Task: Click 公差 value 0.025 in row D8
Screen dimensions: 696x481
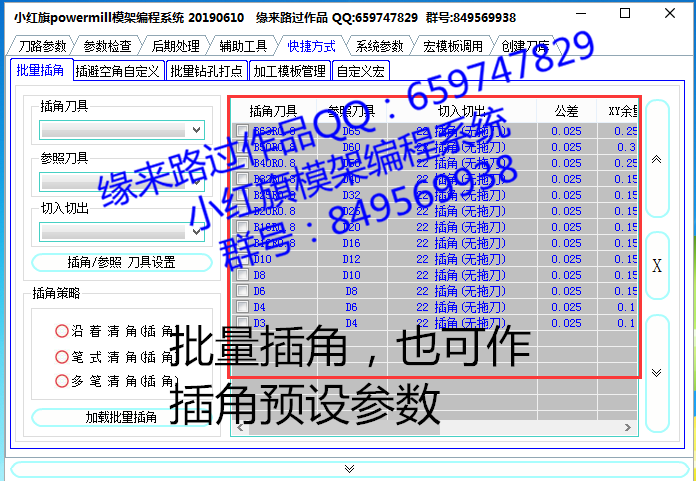Action: pyautogui.click(x=566, y=275)
